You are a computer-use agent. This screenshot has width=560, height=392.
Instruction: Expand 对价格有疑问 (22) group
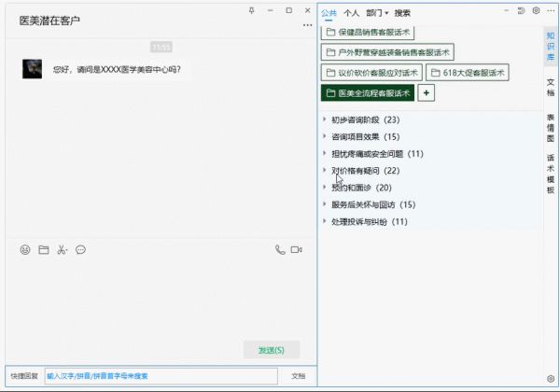pyautogui.click(x=365, y=171)
